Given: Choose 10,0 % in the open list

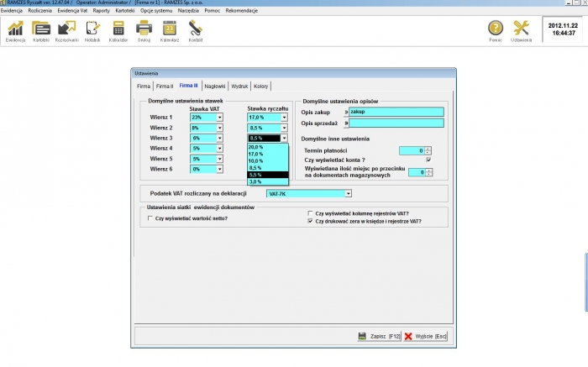Looking at the screenshot, I should click(268, 160).
